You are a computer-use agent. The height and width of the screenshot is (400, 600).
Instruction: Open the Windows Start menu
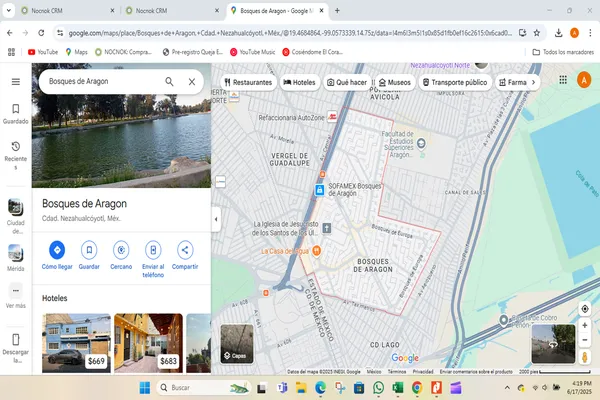click(x=145, y=388)
